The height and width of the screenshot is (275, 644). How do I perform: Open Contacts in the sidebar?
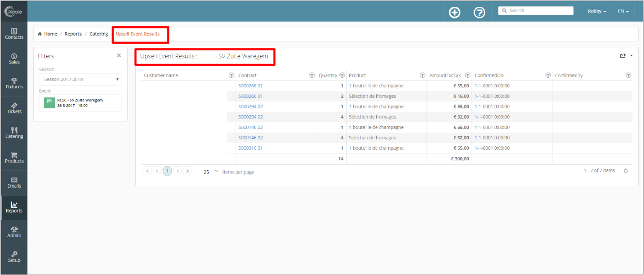click(x=14, y=34)
